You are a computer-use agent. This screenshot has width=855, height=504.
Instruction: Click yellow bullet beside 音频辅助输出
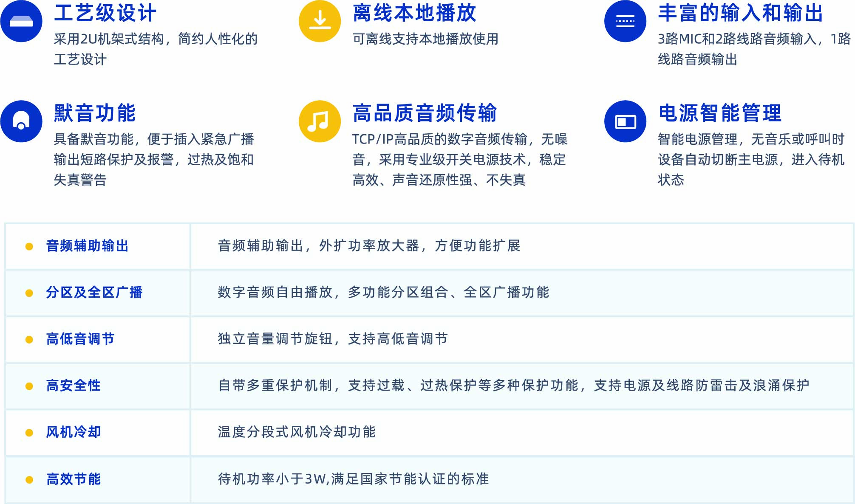pyautogui.click(x=29, y=246)
